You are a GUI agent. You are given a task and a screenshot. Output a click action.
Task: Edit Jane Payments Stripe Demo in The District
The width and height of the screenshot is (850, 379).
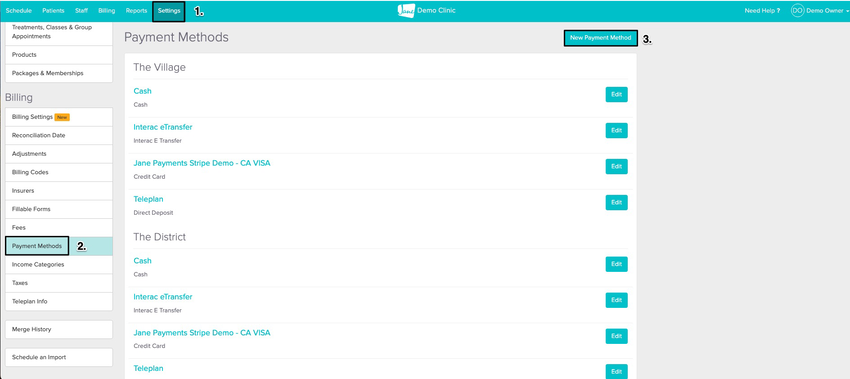point(616,336)
